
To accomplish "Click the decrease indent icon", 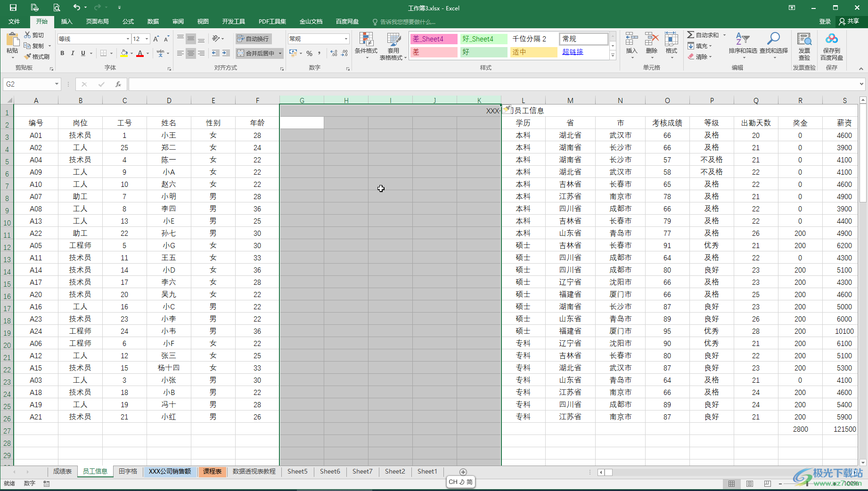I will coord(216,53).
